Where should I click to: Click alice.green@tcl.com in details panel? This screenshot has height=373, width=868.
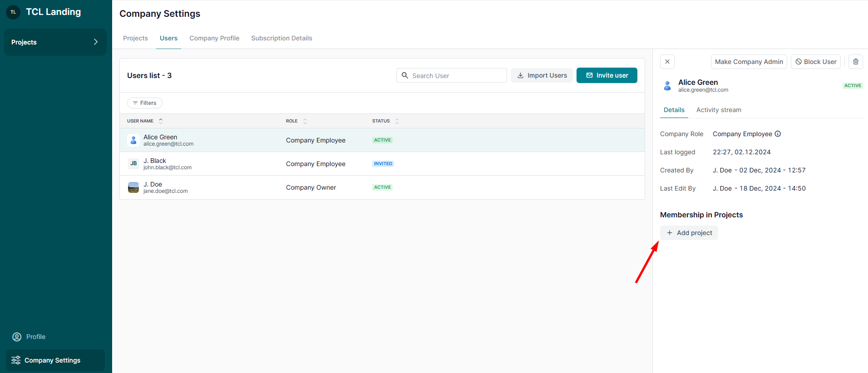click(x=703, y=90)
